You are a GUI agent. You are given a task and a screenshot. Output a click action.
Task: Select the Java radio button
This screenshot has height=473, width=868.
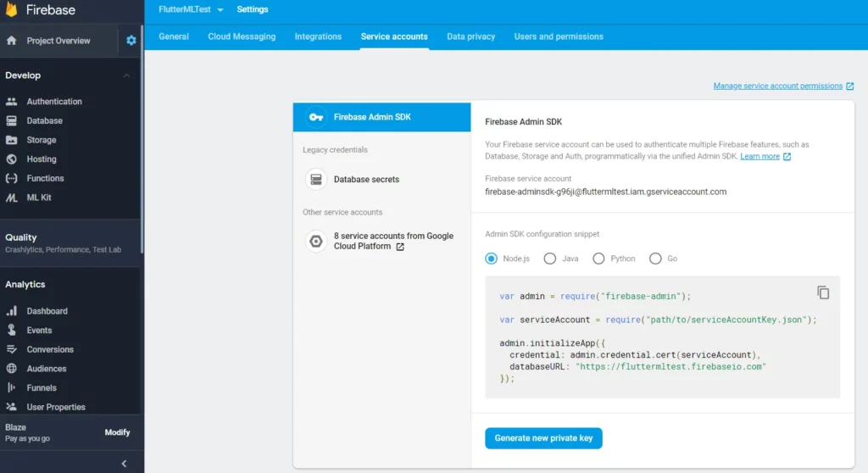[x=549, y=259]
